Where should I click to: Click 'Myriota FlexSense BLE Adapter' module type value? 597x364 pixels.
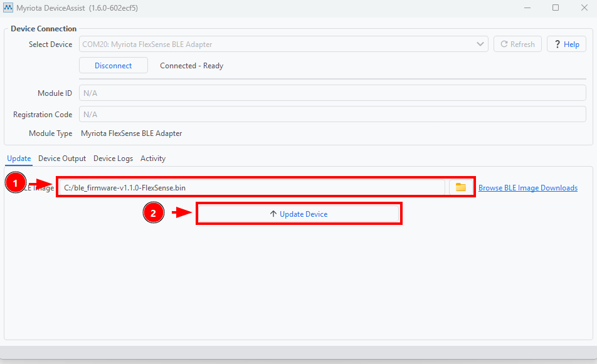click(131, 133)
